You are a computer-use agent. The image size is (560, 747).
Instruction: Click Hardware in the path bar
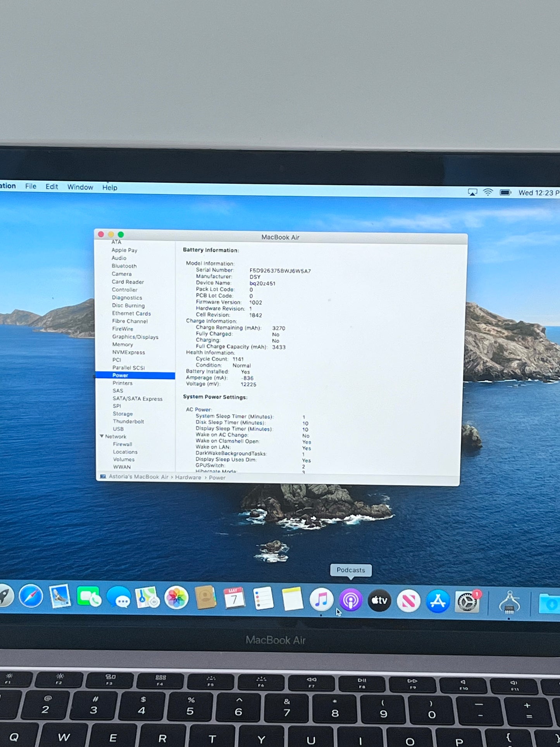pos(188,477)
